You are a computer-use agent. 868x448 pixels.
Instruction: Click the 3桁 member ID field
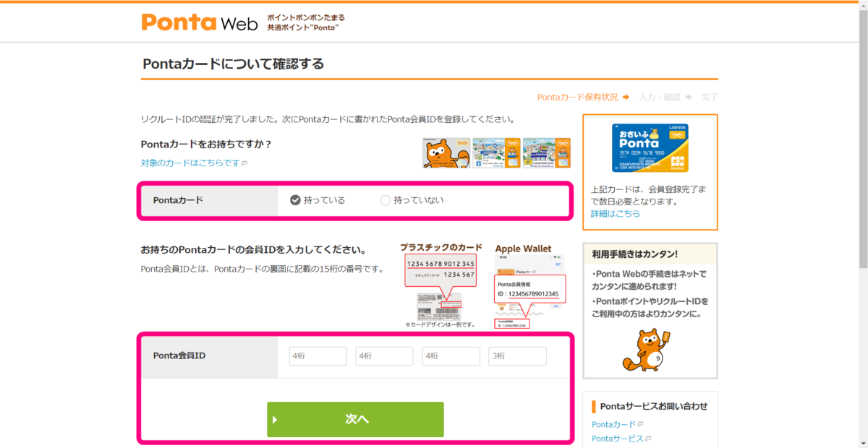coord(517,356)
